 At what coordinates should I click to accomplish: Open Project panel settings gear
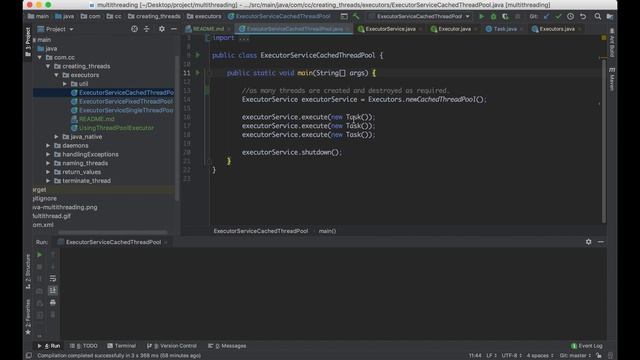pos(162,29)
